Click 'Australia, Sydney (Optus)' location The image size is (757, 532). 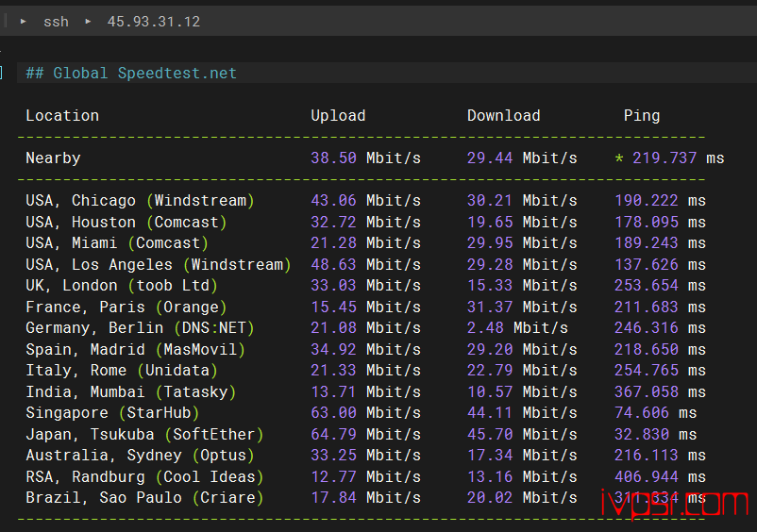140,456
